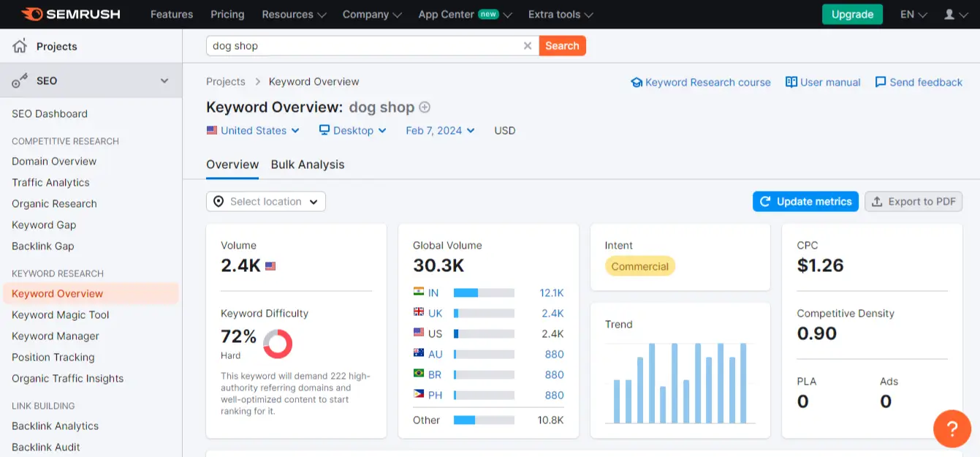The image size is (980, 457).
Task: Switch to the Overview tab
Action: point(232,165)
